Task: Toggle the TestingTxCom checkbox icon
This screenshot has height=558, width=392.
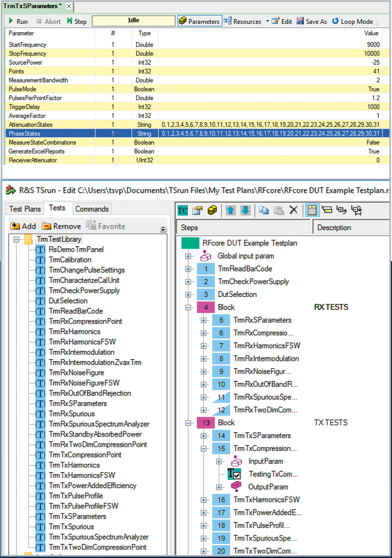Action: tap(234, 474)
